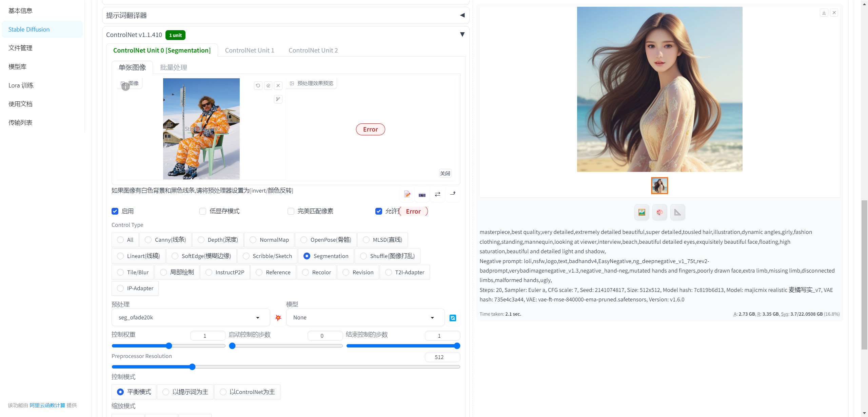The height and width of the screenshot is (417, 868).
Task: Collapse the ControlNet v1.1.410 section
Action: pyautogui.click(x=462, y=35)
